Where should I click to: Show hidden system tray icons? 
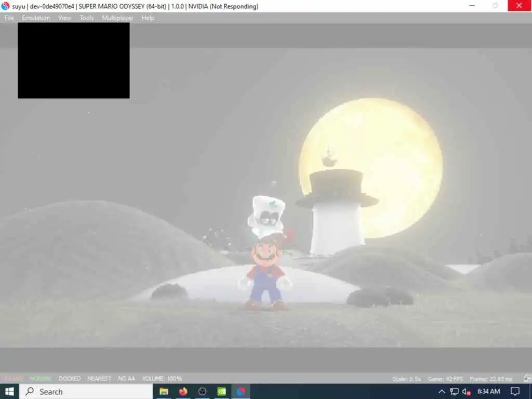coord(442,392)
